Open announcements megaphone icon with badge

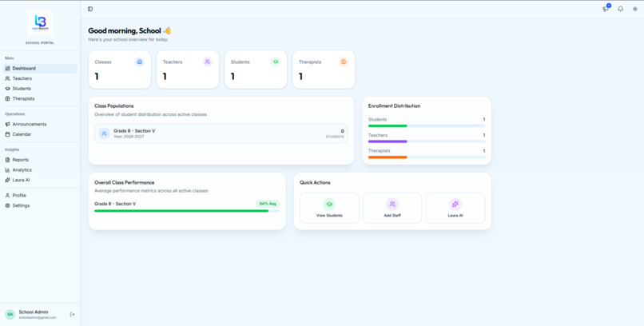coord(606,9)
